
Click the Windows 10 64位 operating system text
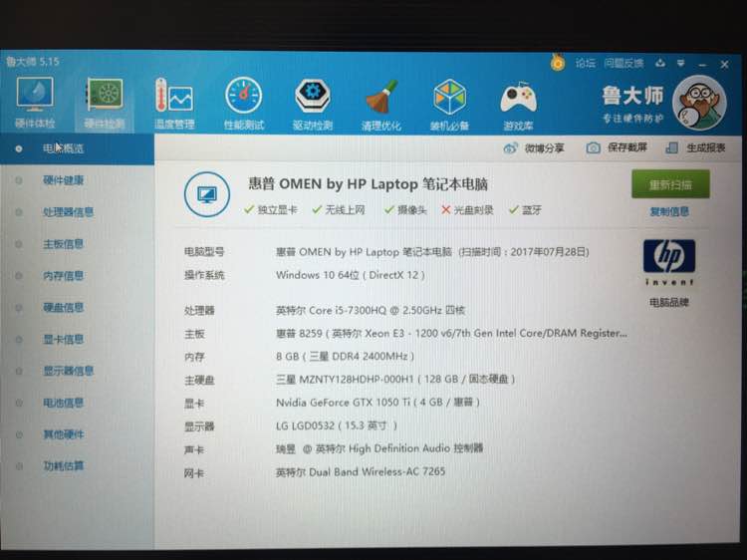[351, 275]
